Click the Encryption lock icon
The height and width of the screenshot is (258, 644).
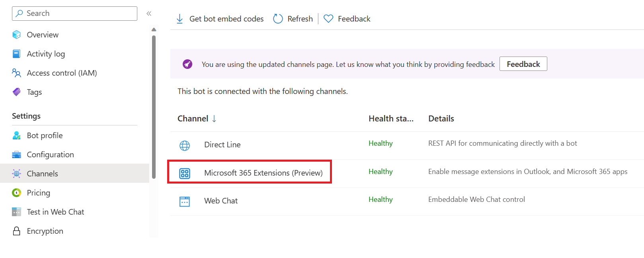pos(16,231)
